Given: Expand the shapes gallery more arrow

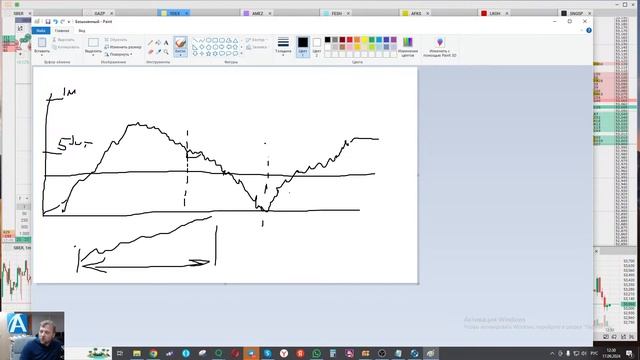Looking at the screenshot, I should point(241,53).
